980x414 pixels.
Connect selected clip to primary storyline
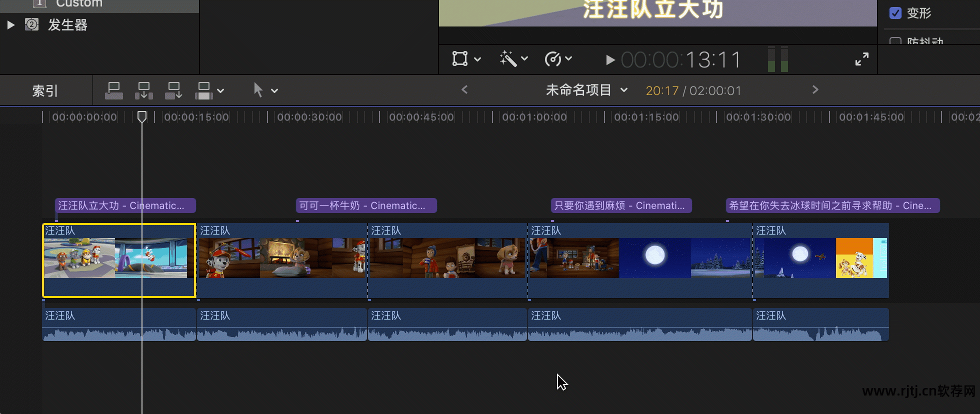[x=114, y=90]
